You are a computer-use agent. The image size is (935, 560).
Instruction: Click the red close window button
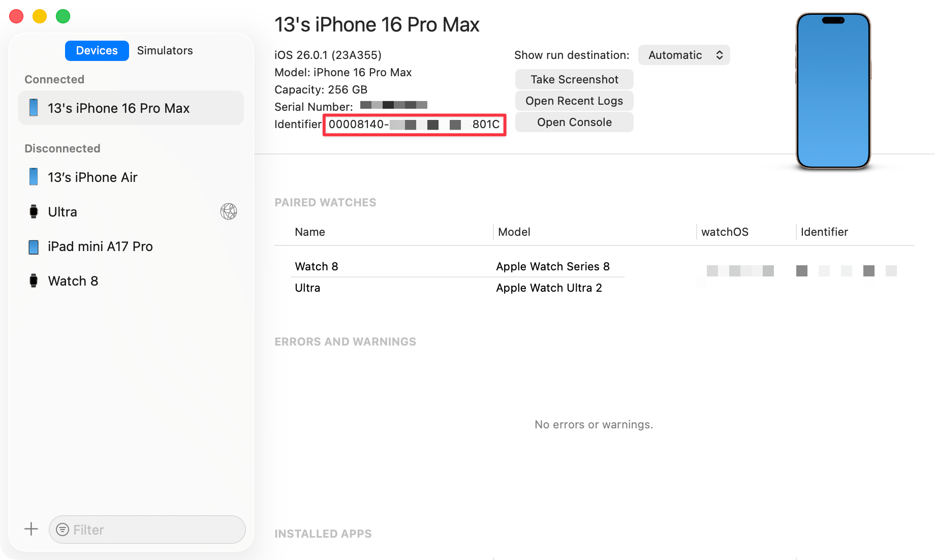(16, 16)
